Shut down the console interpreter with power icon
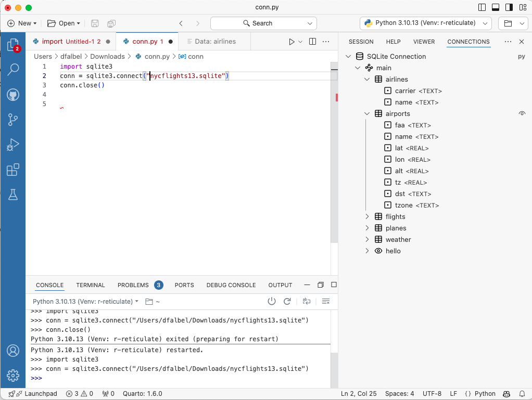The height and width of the screenshot is (400, 532). click(x=271, y=301)
